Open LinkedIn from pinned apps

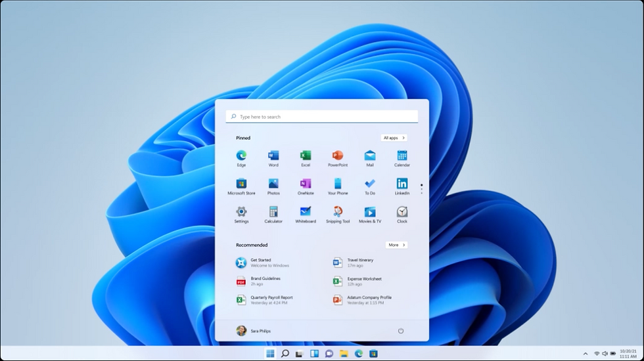click(x=402, y=184)
